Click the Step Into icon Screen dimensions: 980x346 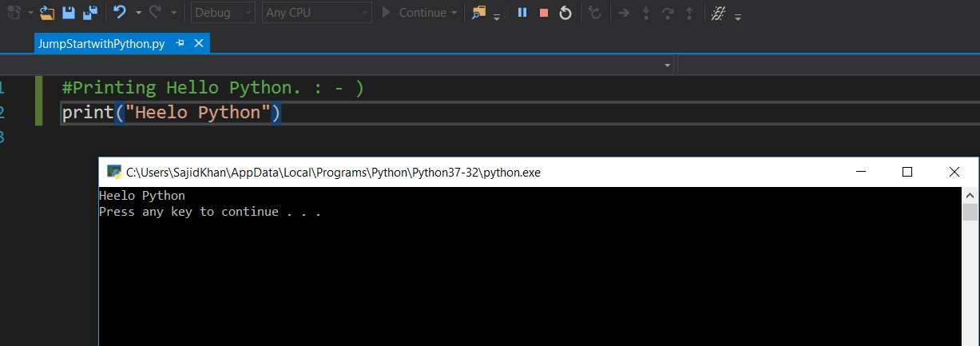[x=646, y=13]
